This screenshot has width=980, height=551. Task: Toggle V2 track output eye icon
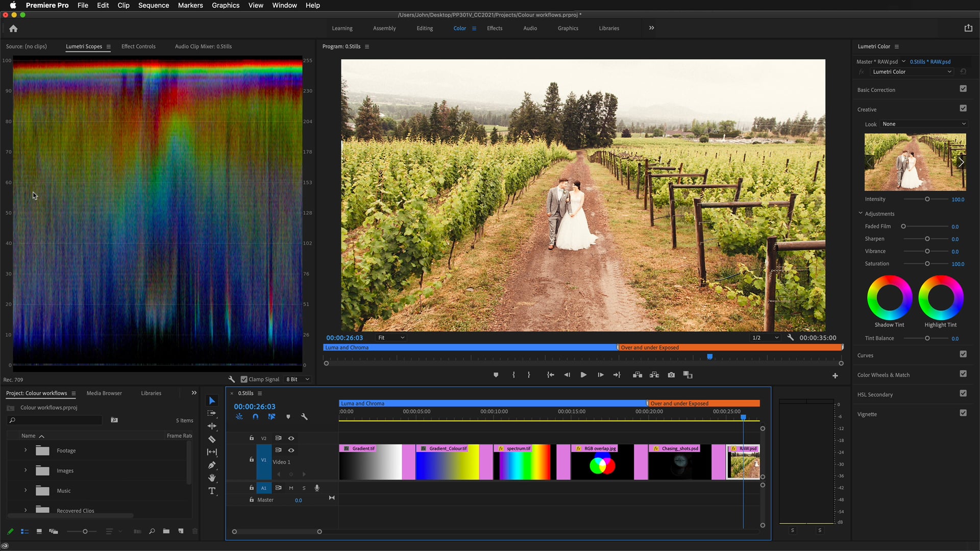point(291,438)
